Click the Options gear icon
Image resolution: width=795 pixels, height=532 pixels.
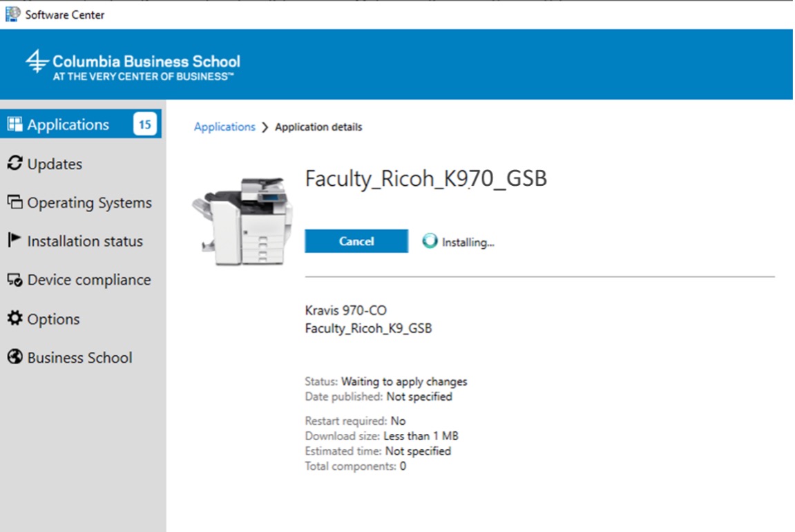[x=15, y=318]
